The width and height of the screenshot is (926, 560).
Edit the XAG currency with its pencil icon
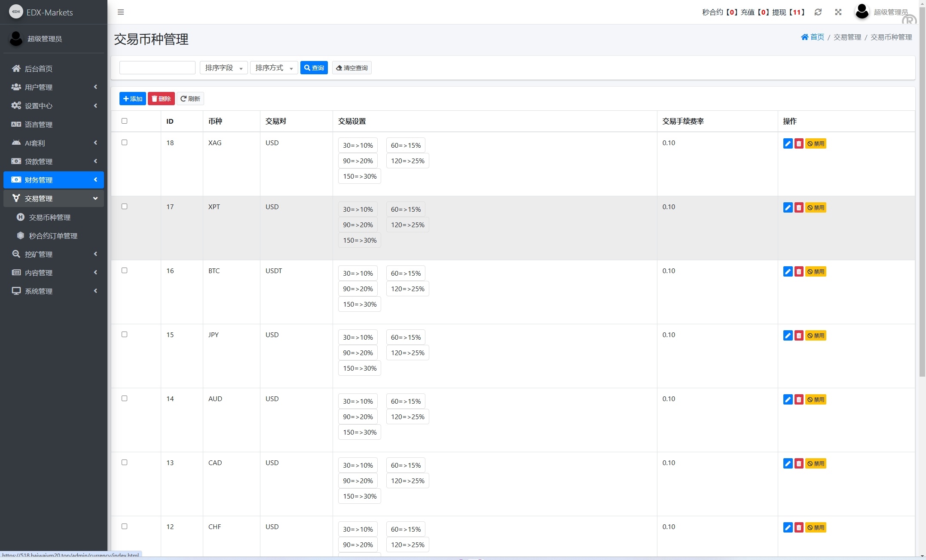(788, 143)
